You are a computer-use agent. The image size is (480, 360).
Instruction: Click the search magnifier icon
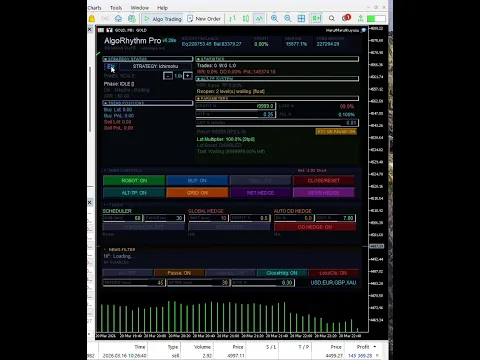click(332, 19)
